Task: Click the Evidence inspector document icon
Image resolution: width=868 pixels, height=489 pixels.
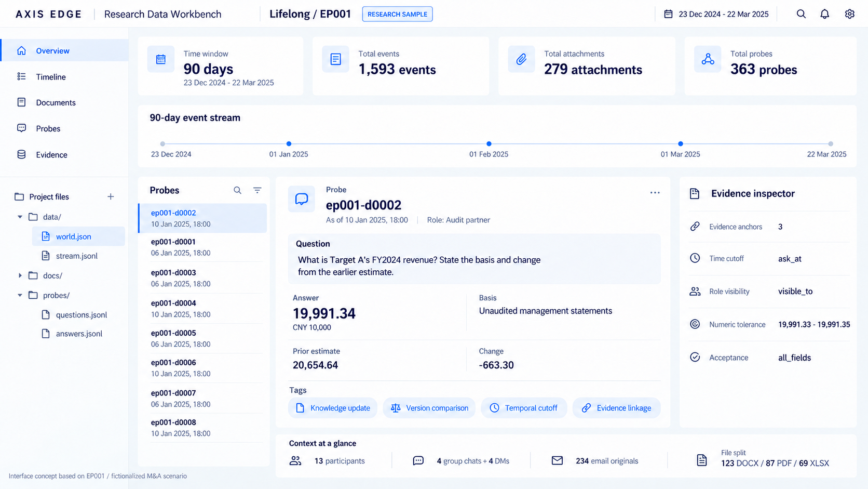Action: (695, 194)
